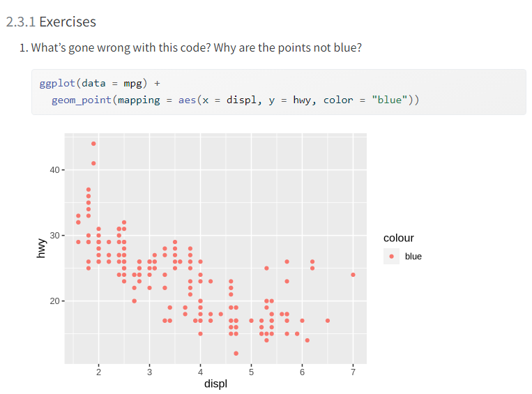
Task: Click the topmost data point in the plot
Action: click(x=93, y=144)
